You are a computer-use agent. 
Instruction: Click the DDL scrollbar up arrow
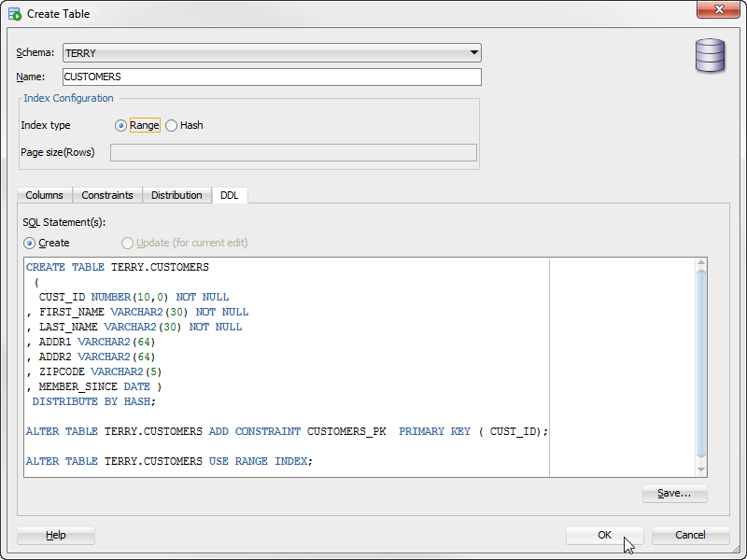701,263
